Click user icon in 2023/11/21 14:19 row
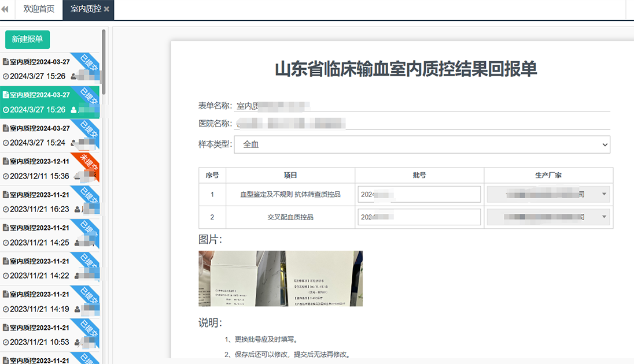The width and height of the screenshot is (634, 364). coord(78,310)
